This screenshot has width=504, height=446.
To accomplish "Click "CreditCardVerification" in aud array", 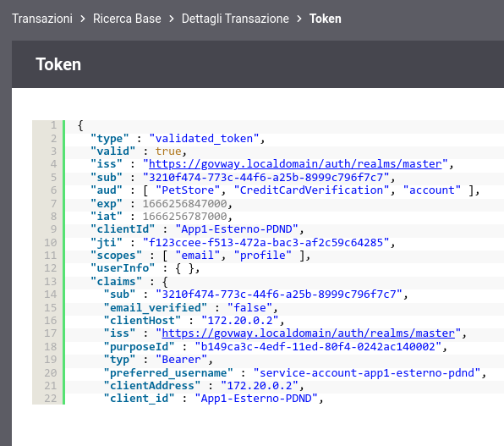I will pos(311,190).
